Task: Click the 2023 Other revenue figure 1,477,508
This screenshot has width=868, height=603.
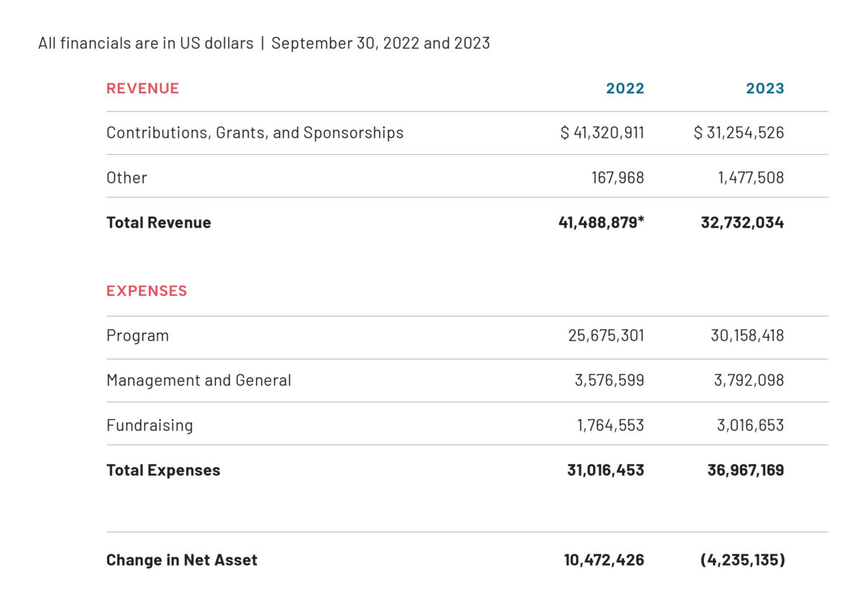Action: click(x=751, y=178)
